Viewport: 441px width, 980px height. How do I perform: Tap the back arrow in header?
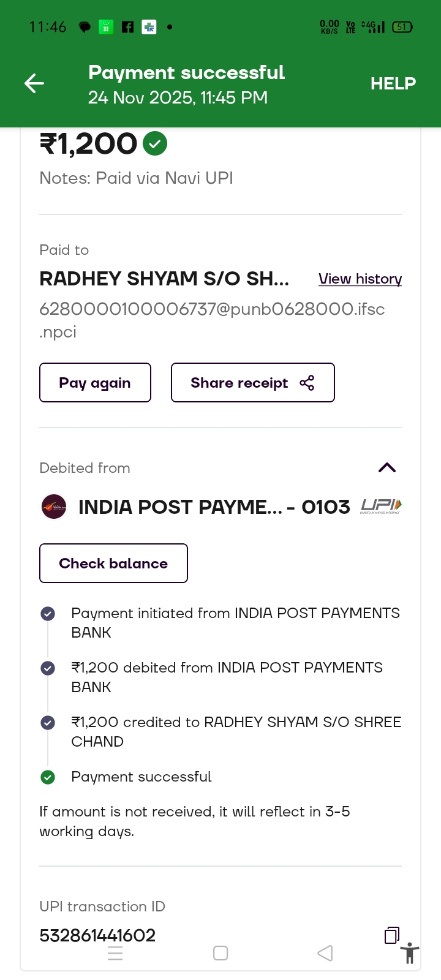[34, 83]
